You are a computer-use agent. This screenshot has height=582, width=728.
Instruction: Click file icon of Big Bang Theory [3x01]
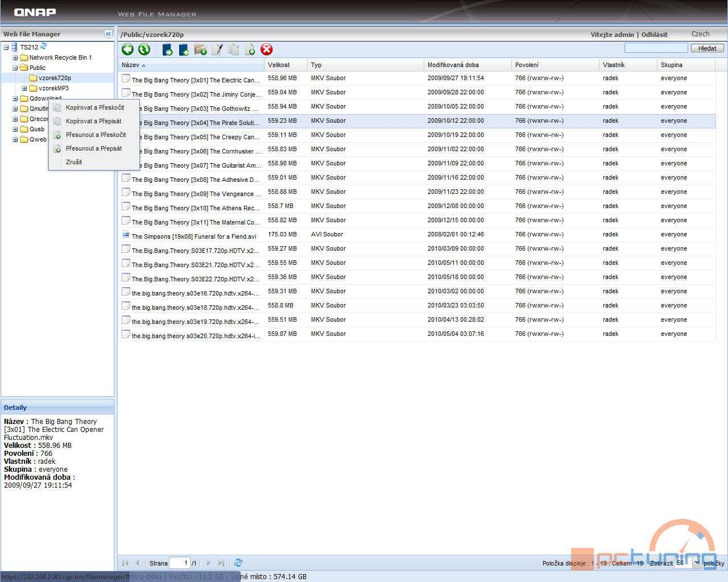point(126,78)
